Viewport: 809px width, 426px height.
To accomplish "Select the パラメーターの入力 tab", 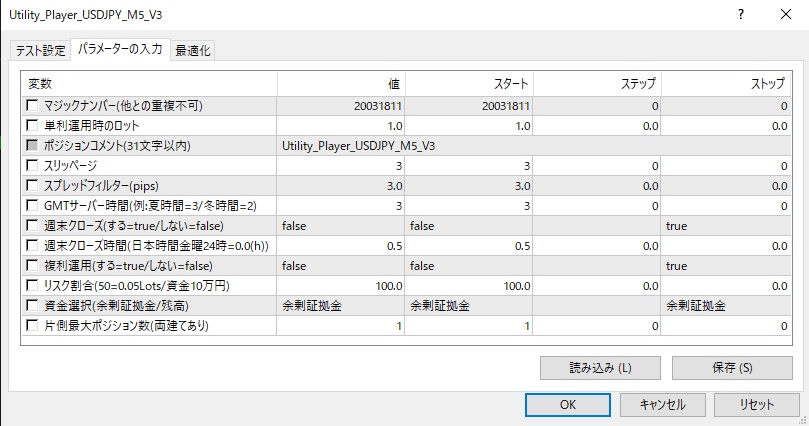I will click(x=120, y=50).
